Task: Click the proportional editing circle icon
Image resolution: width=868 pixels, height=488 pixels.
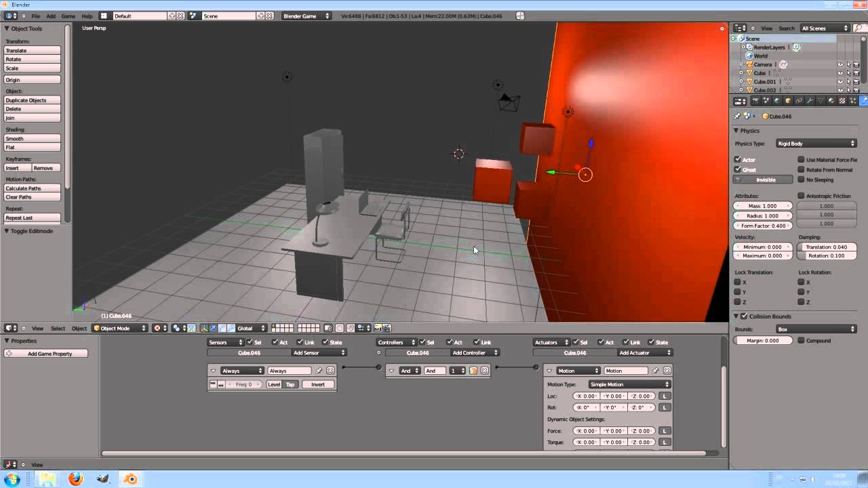Action: 339,328
